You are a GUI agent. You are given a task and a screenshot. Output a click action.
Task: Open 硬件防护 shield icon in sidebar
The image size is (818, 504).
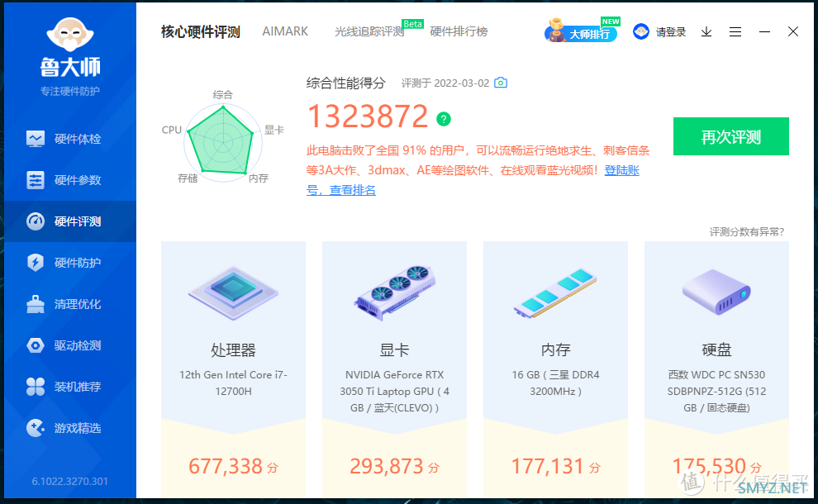click(x=36, y=263)
